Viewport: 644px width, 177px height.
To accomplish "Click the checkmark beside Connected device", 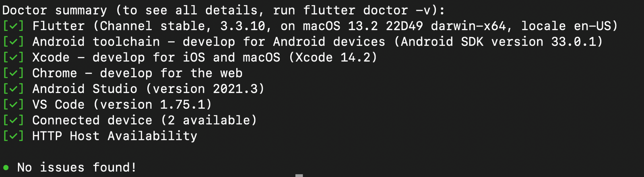I will click(x=13, y=121).
